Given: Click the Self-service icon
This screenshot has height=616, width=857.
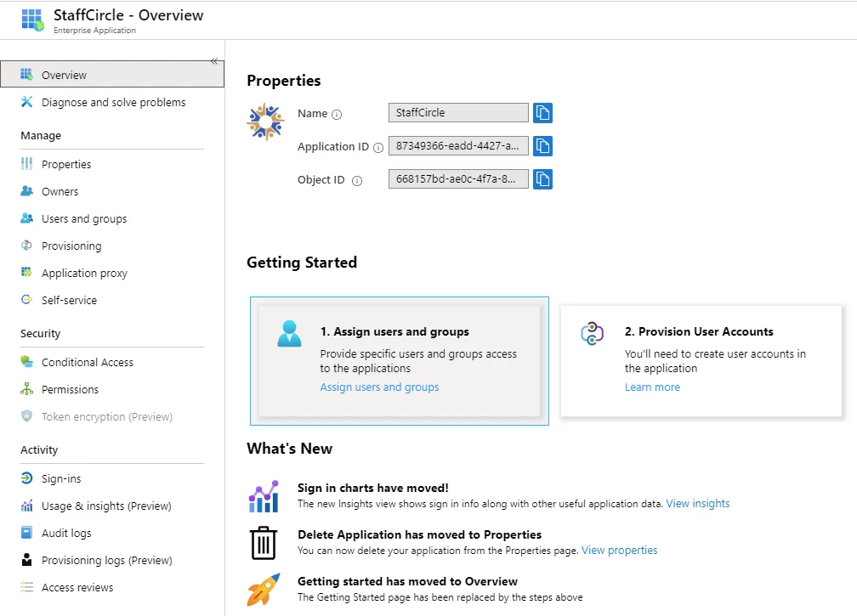Looking at the screenshot, I should coord(26,299).
